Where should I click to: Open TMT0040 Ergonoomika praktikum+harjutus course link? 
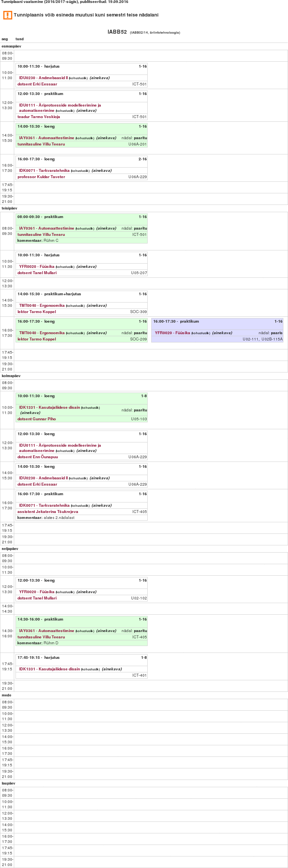42,305
